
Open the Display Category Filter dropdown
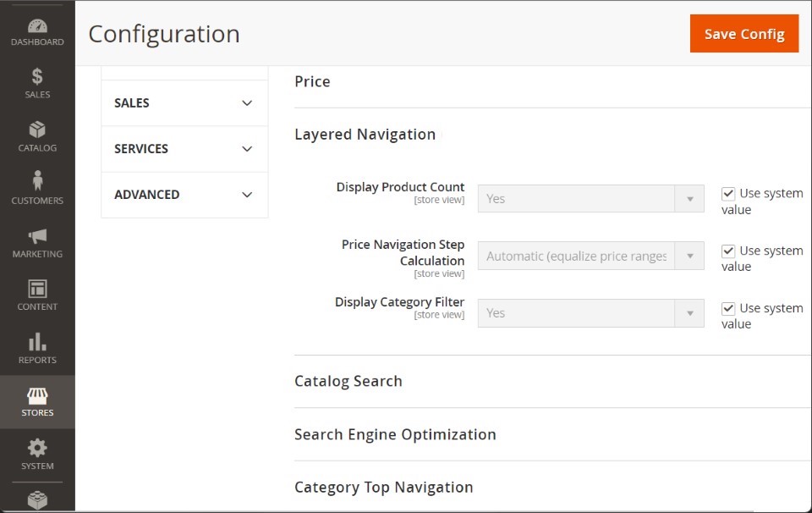click(x=591, y=313)
